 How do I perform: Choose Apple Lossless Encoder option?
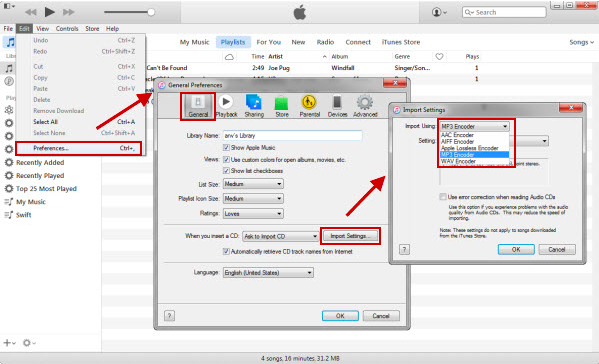(x=474, y=148)
